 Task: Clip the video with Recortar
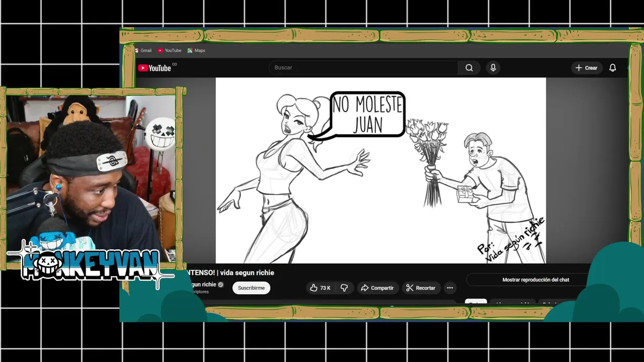point(421,288)
